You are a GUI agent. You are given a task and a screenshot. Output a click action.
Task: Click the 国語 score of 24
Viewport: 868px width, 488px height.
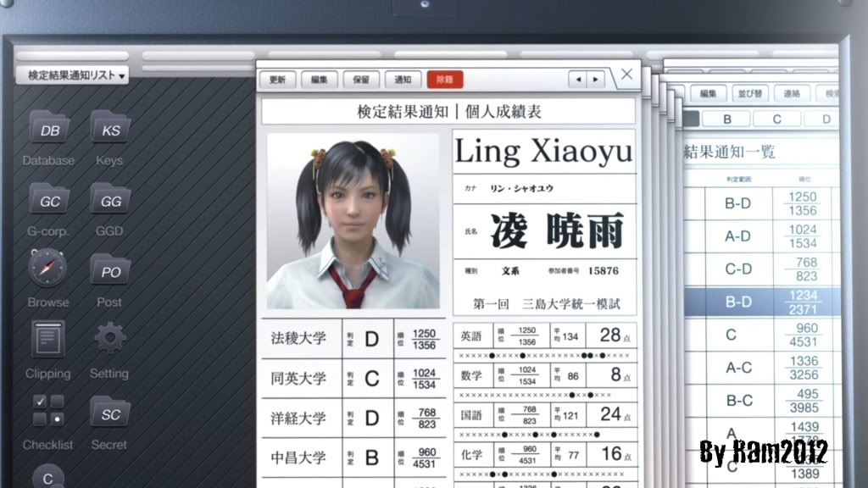point(610,413)
